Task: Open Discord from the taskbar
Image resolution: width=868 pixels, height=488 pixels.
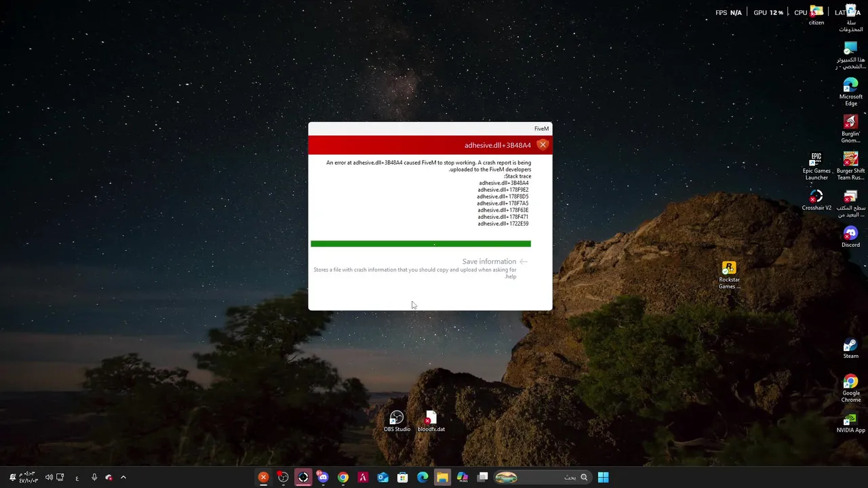Action: coord(323,477)
